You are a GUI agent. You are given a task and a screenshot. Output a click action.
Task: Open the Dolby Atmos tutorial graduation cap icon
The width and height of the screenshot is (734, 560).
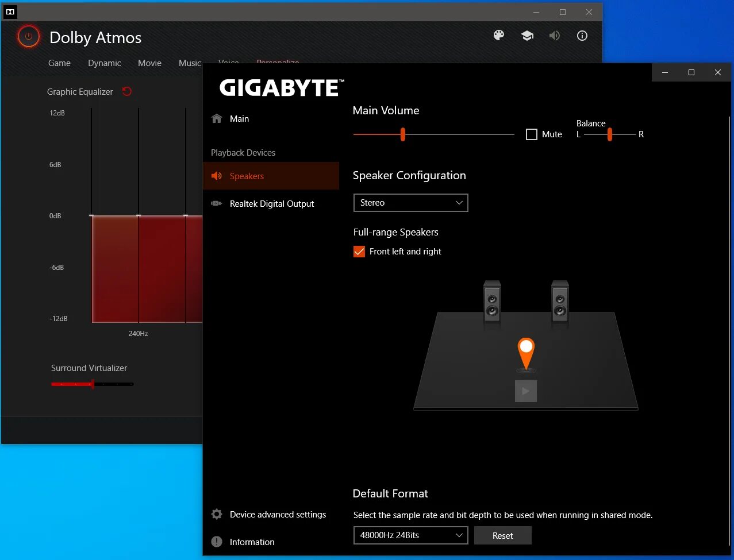pyautogui.click(x=527, y=36)
